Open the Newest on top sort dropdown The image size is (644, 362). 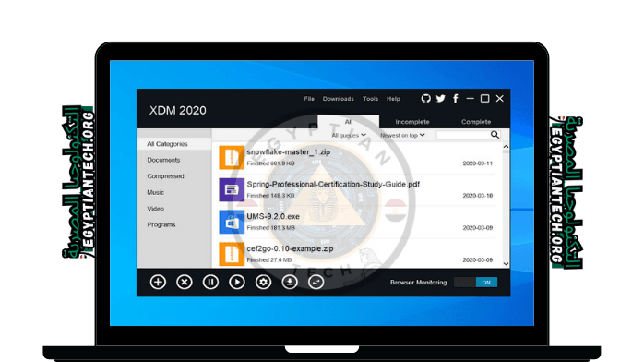(x=402, y=135)
